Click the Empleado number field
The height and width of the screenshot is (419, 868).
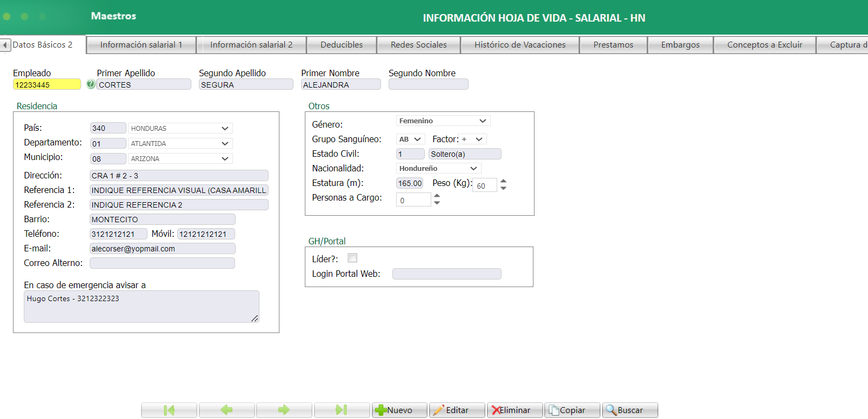coord(47,84)
